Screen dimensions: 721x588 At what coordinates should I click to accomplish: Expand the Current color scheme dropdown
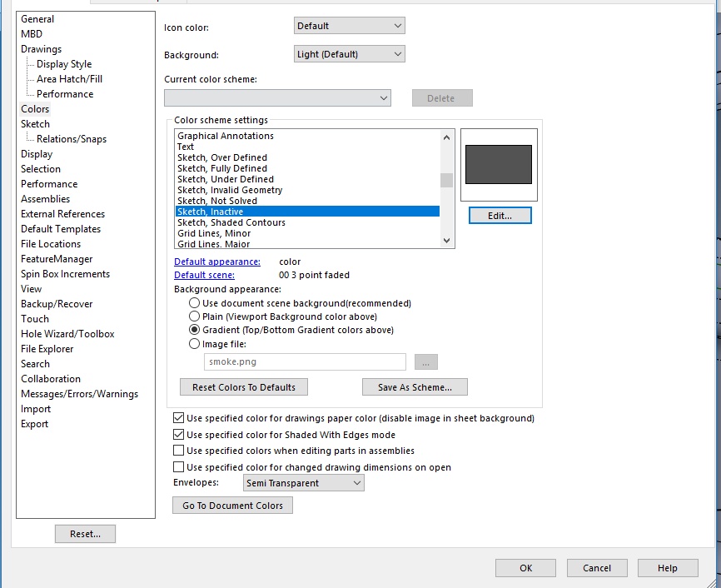coord(277,98)
